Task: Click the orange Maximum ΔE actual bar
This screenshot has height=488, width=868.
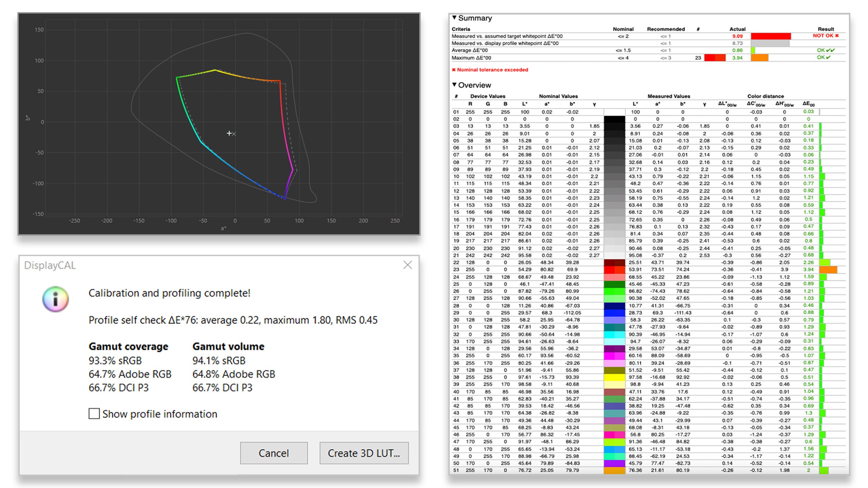Action: (x=759, y=58)
